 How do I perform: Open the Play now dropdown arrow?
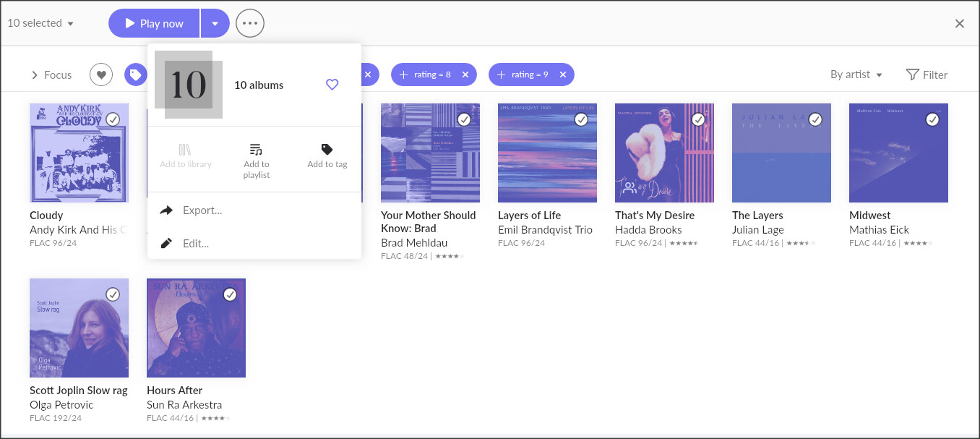(215, 23)
